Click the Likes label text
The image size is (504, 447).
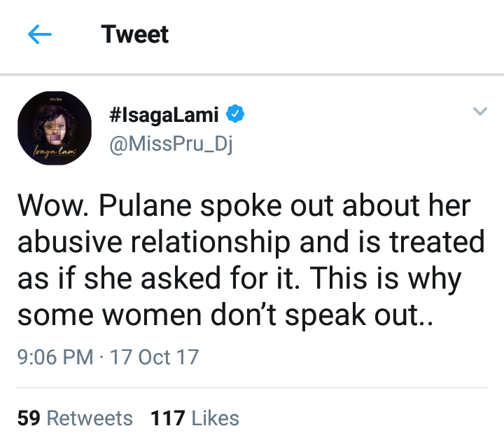(x=216, y=418)
